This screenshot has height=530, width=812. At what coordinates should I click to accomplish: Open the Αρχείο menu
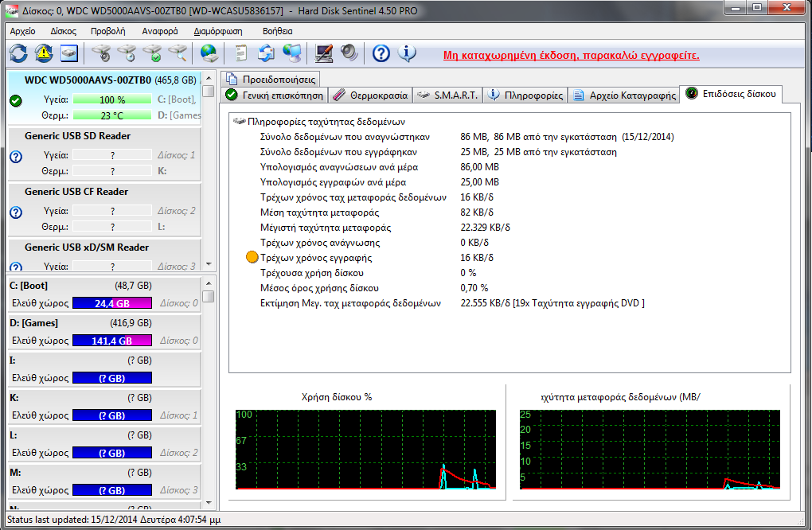tap(23, 31)
